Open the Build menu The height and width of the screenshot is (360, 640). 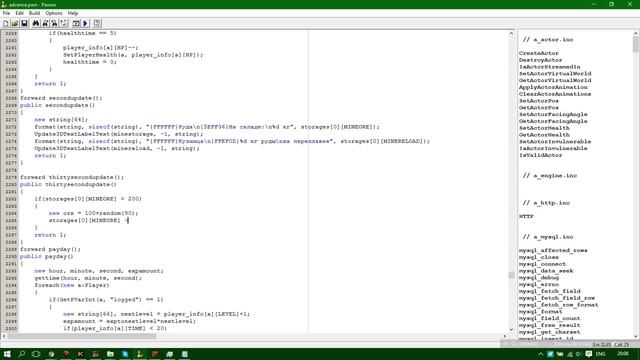[x=35, y=13]
